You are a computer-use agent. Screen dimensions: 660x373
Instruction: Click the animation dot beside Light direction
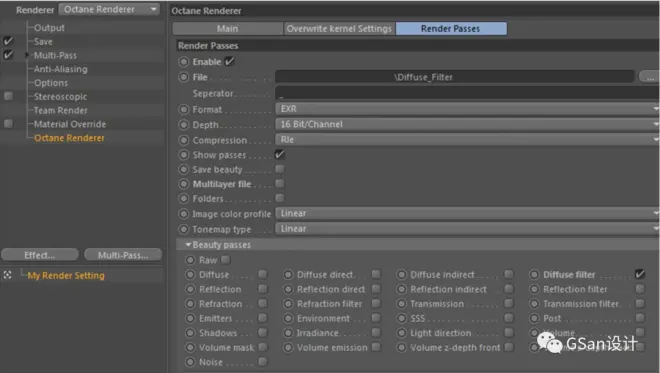click(402, 333)
